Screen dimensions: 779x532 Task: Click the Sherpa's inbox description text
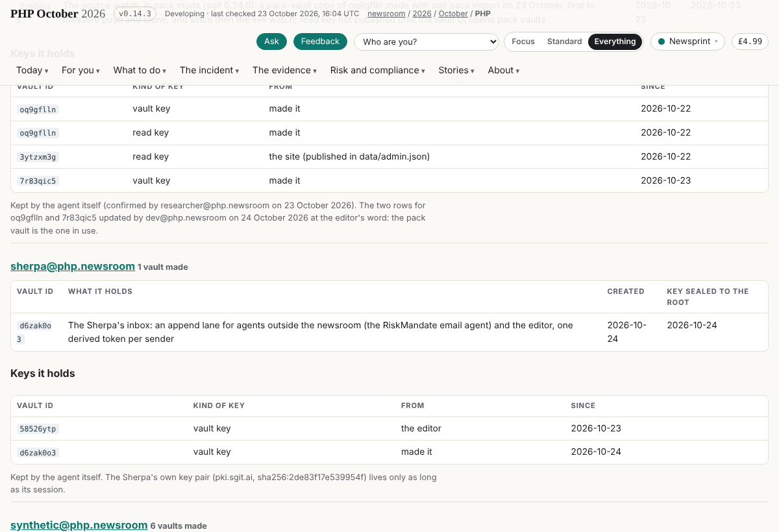(321, 332)
